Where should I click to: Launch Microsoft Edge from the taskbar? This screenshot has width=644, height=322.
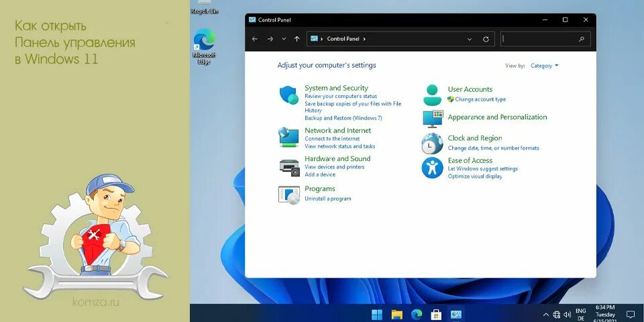417,315
